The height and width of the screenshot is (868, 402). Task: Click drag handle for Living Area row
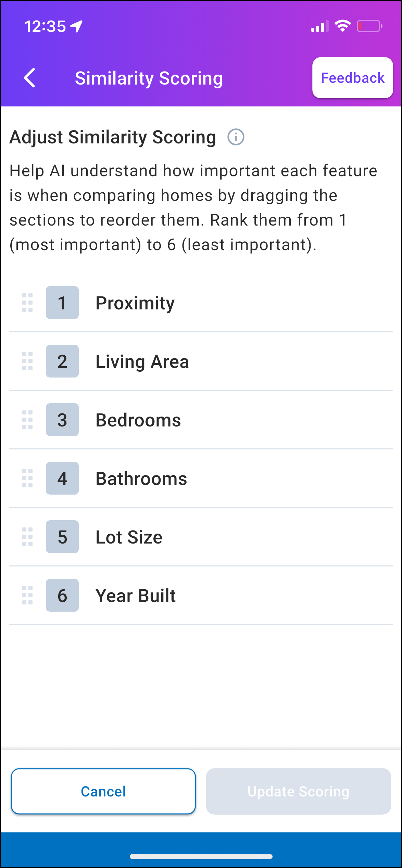(27, 361)
